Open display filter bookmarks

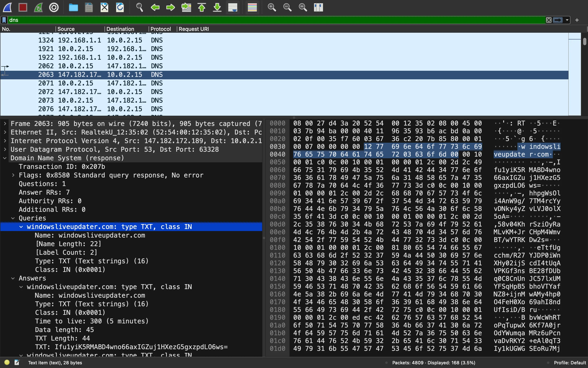click(4, 20)
